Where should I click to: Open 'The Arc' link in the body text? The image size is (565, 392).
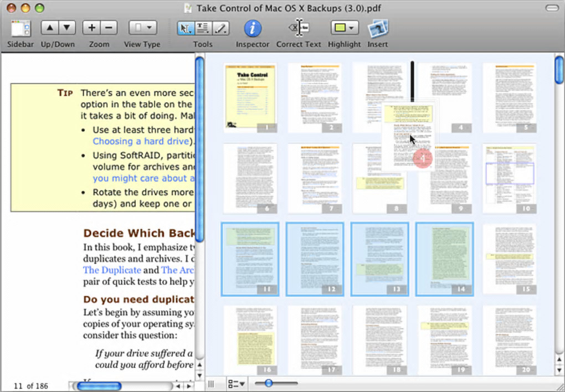pos(178,270)
